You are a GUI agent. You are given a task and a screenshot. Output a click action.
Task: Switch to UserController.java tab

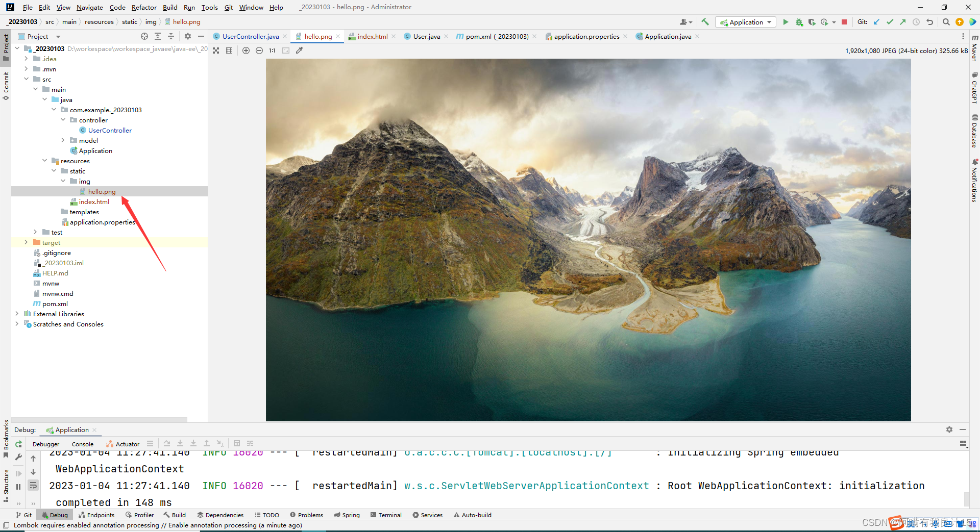pyautogui.click(x=250, y=36)
